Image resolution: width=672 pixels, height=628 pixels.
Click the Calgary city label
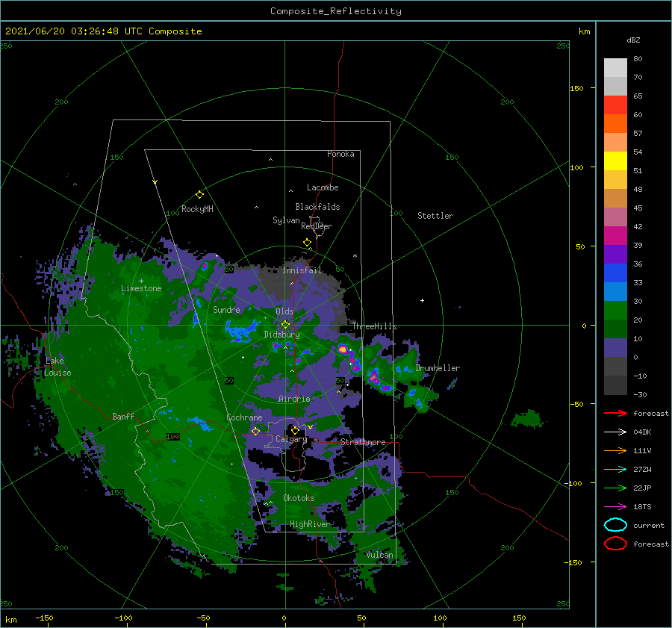291,439
